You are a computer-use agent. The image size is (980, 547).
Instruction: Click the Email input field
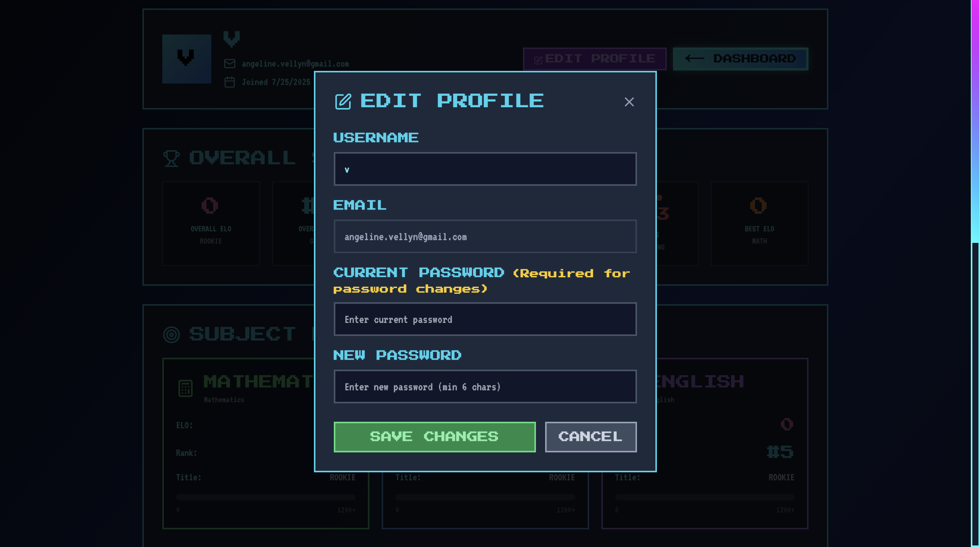(485, 237)
